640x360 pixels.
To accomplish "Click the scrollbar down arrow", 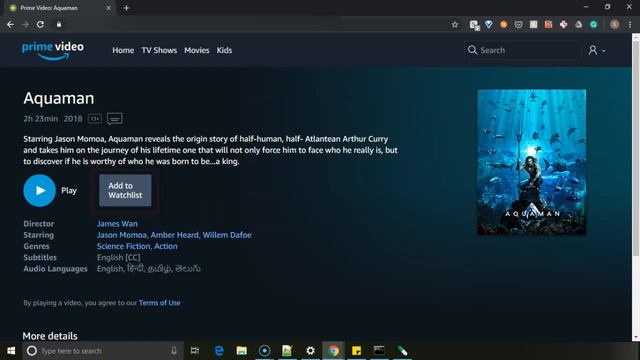I will tap(636, 337).
